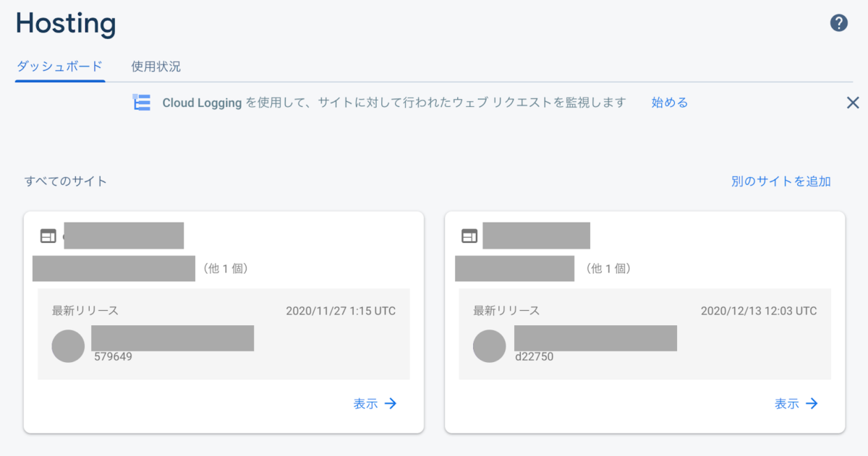This screenshot has height=456, width=868.
Task: Open the release avatar circle in right card
Action: 489,345
